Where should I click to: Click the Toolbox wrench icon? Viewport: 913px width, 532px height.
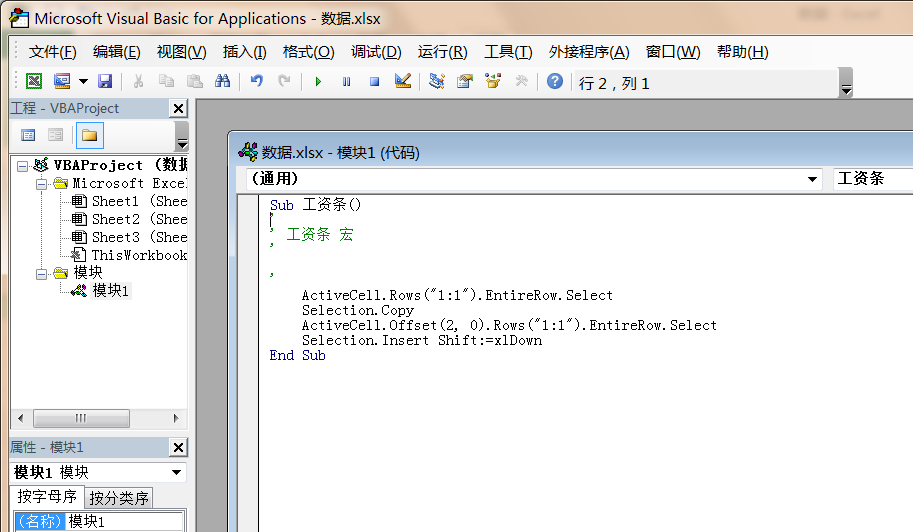521,81
